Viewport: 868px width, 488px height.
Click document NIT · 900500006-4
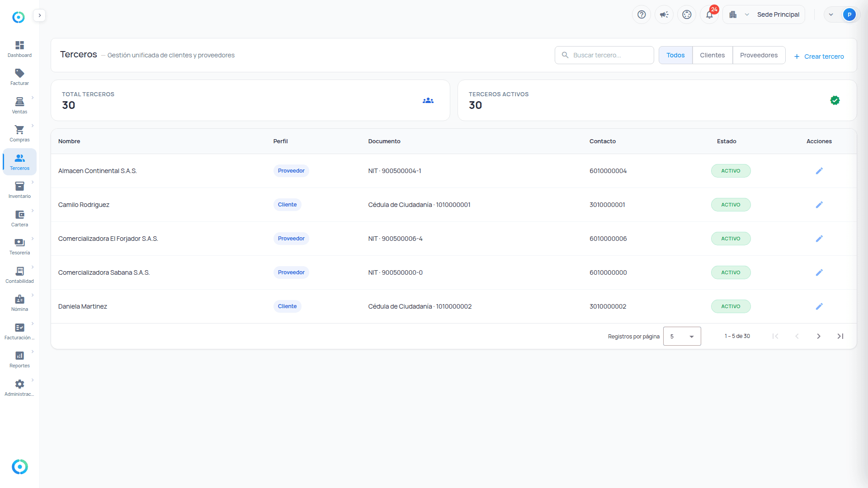click(x=395, y=239)
